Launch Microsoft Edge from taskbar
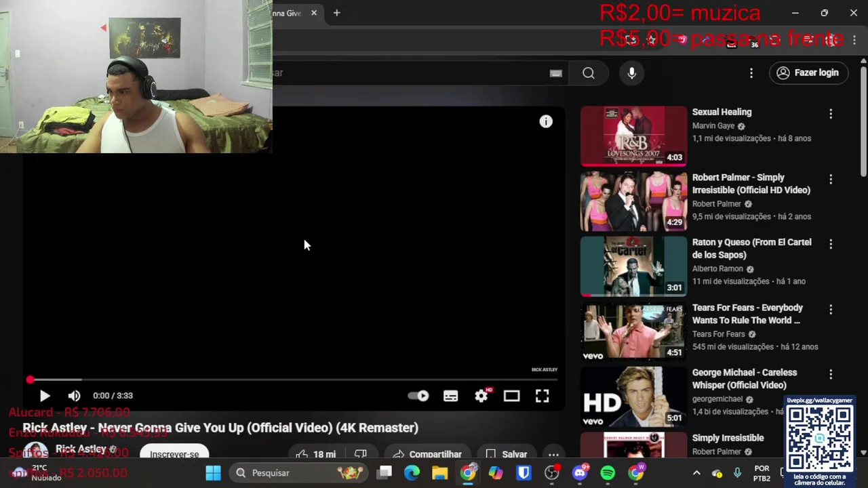Image resolution: width=868 pixels, height=488 pixels. 412,473
